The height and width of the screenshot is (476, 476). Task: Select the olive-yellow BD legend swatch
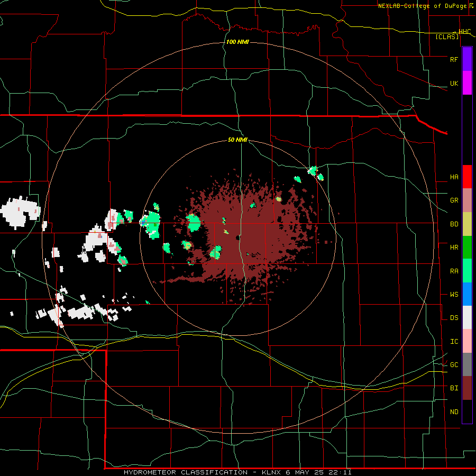(467, 224)
